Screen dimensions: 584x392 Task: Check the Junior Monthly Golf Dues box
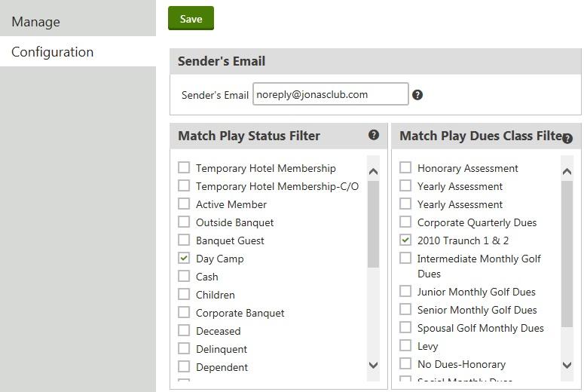405,291
